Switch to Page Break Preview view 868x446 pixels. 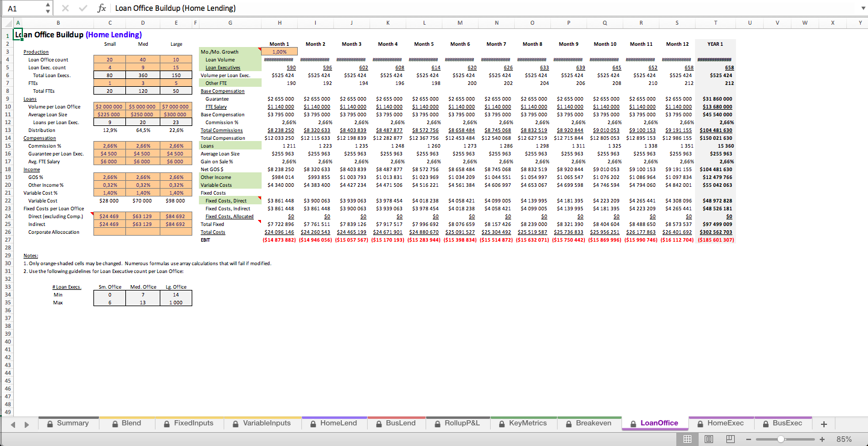731,439
